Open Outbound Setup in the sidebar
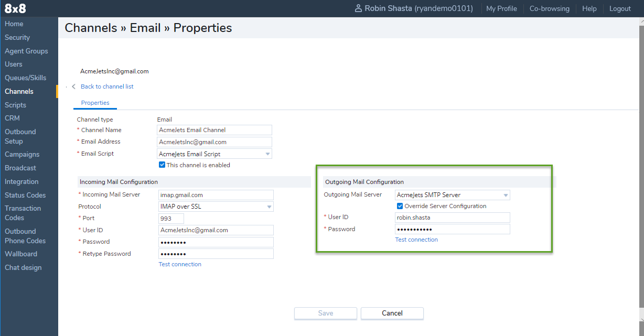Screen dimensions: 644x336 [20, 136]
